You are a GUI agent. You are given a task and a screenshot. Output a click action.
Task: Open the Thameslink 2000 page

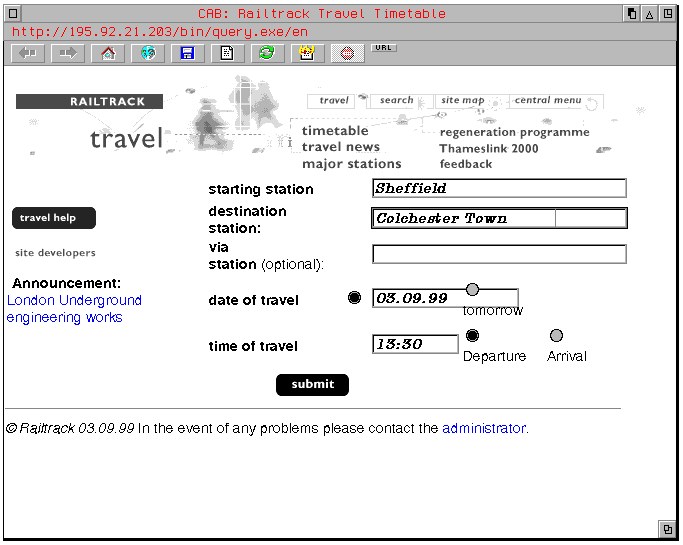[x=488, y=149]
